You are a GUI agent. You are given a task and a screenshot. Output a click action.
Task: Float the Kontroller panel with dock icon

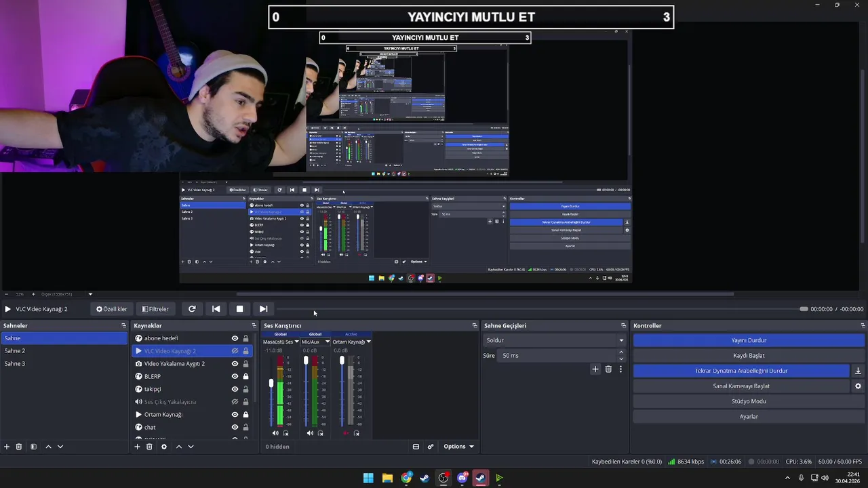pos(863,325)
